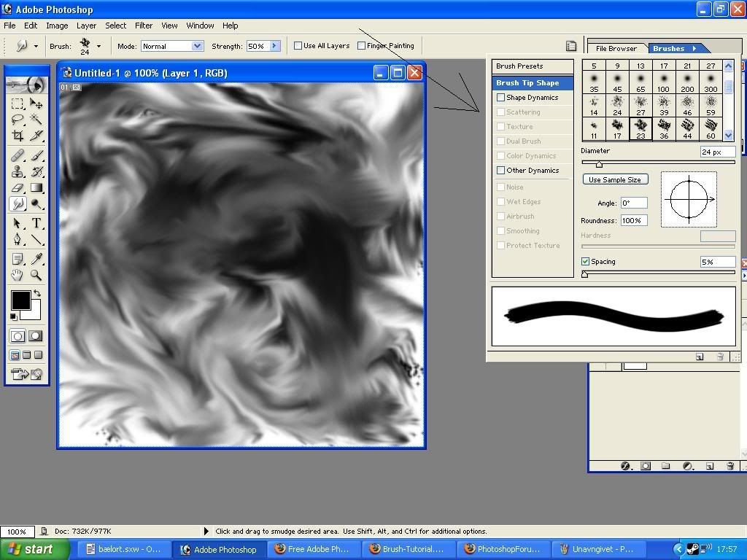Uncheck the Spacing checkbox

(x=586, y=262)
